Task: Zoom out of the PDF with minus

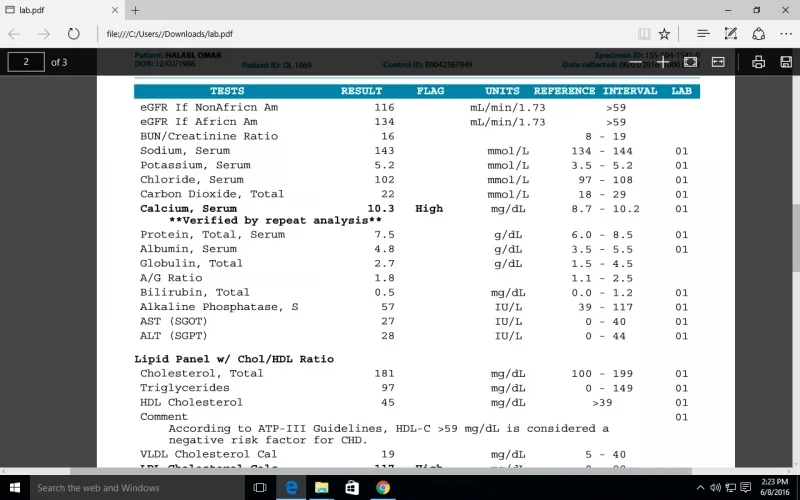Action: coord(635,62)
